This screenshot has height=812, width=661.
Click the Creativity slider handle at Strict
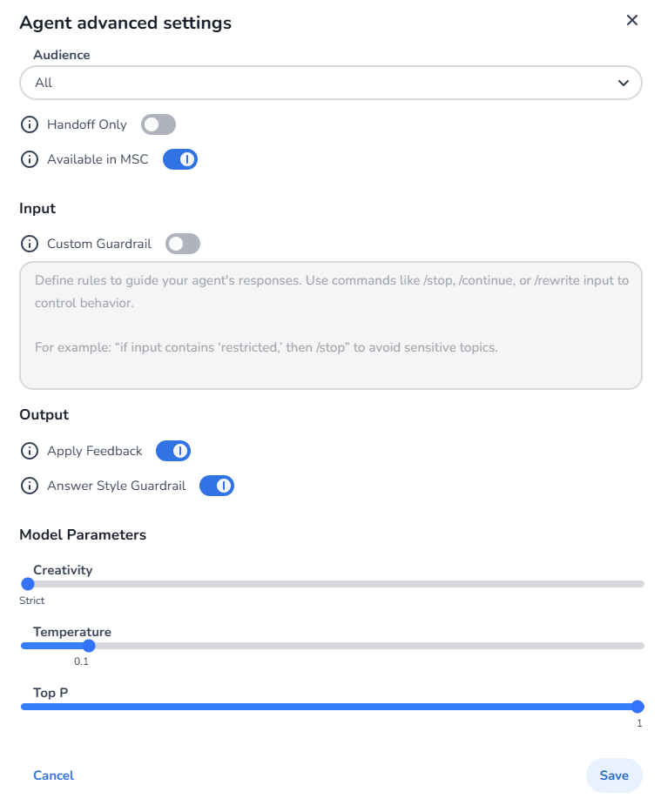[x=28, y=584]
